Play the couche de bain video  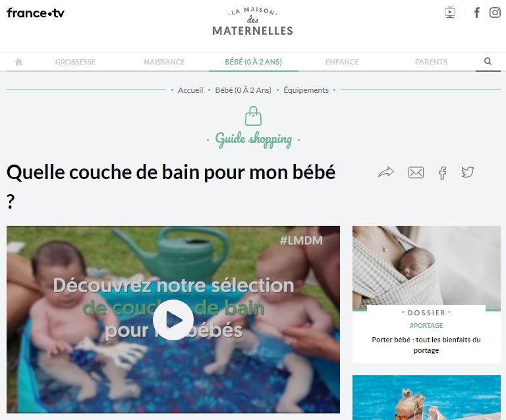[173, 320]
